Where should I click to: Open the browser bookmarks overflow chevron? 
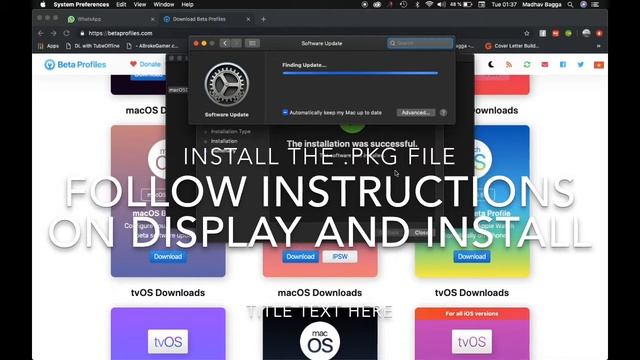coord(599,46)
